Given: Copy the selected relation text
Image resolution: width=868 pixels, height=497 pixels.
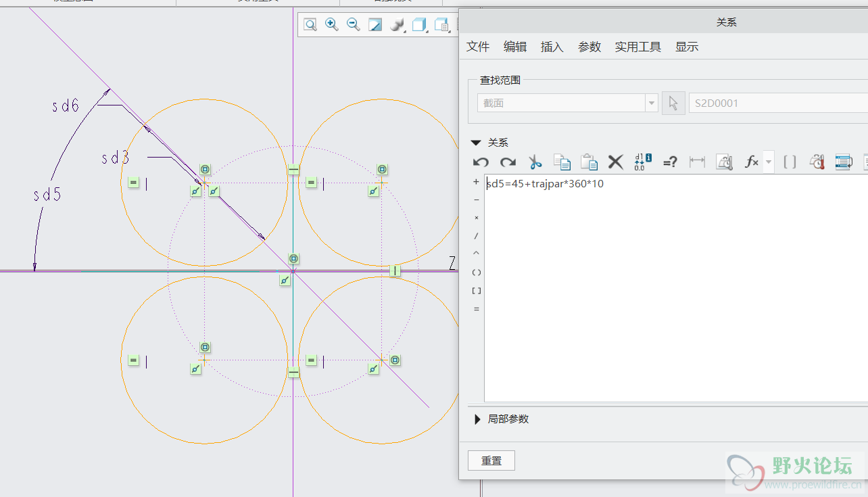Looking at the screenshot, I should (562, 162).
